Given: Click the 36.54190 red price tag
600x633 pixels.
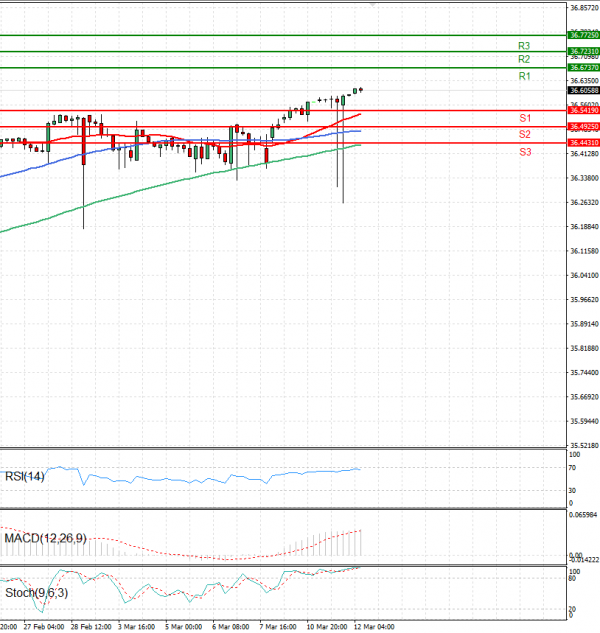Looking at the screenshot, I should click(584, 110).
